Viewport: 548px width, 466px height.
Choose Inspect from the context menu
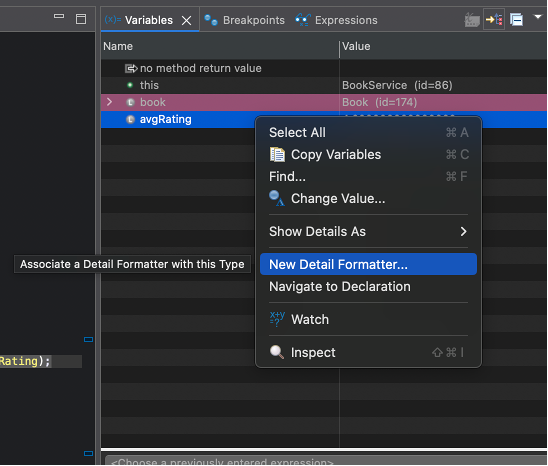pyautogui.click(x=368, y=352)
